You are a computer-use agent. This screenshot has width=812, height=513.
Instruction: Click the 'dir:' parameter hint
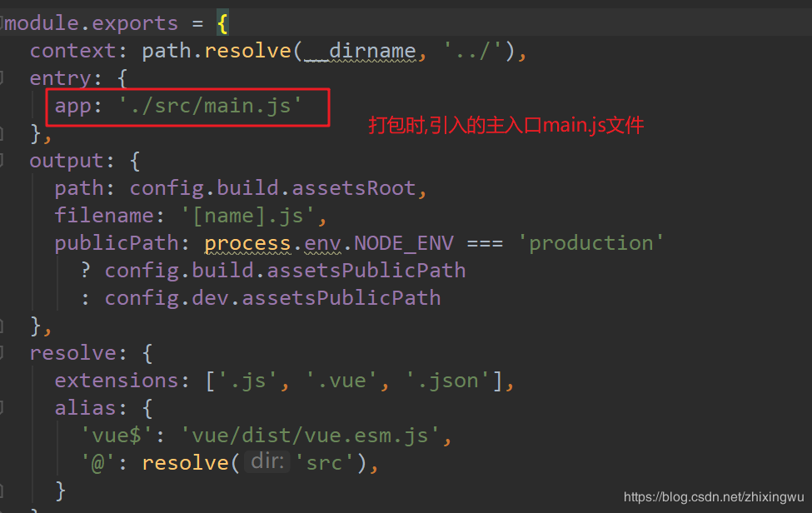pyautogui.click(x=267, y=461)
